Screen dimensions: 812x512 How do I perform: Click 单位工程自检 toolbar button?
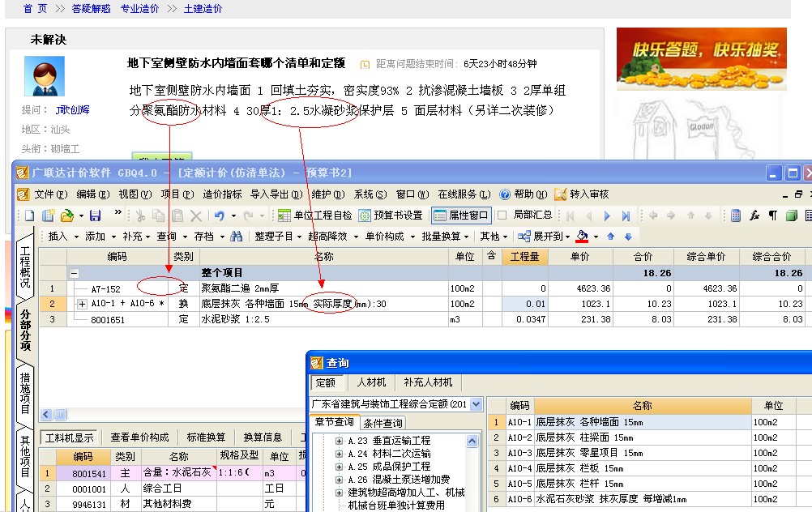point(314,215)
